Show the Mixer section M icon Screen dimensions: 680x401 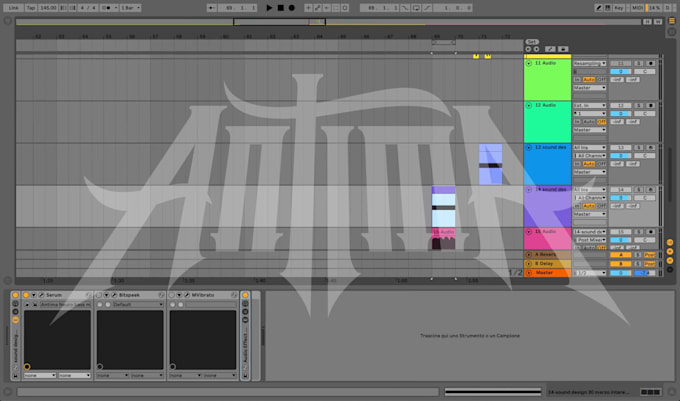670,261
